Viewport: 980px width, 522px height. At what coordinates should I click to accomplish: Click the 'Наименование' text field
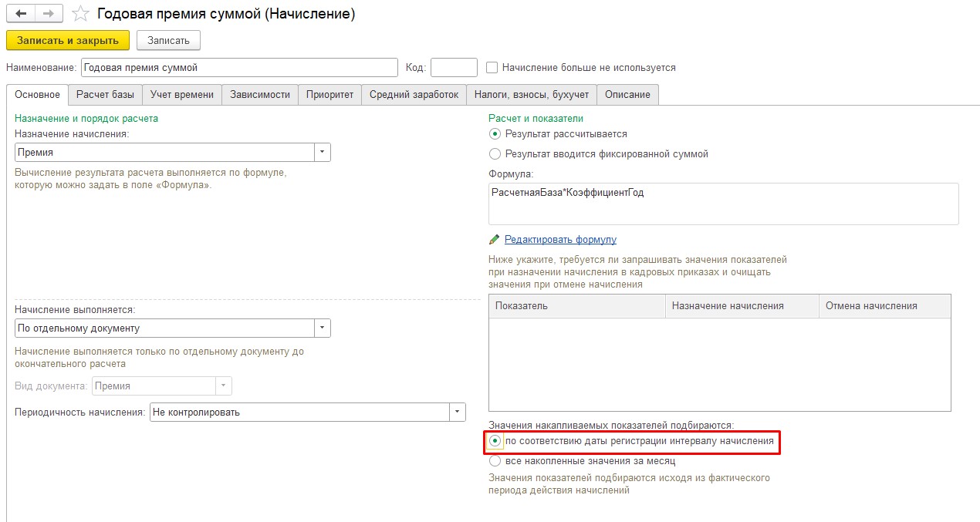point(239,68)
